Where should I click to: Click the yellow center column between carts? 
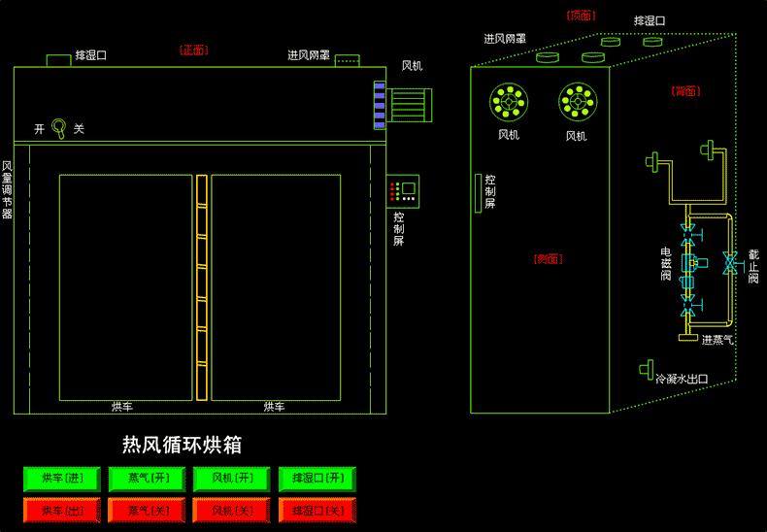[x=202, y=287]
